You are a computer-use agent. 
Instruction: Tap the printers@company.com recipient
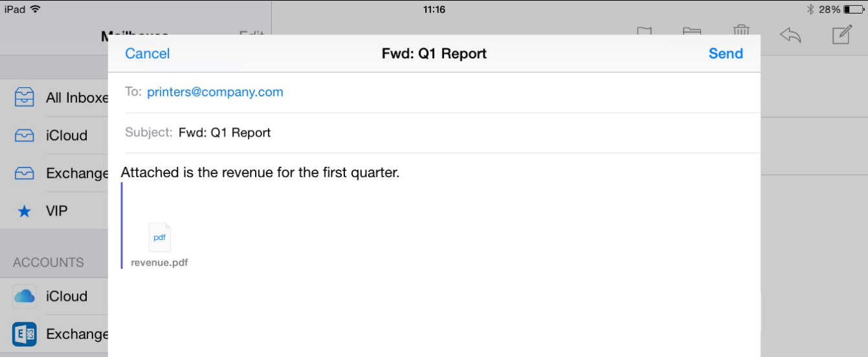tap(215, 92)
